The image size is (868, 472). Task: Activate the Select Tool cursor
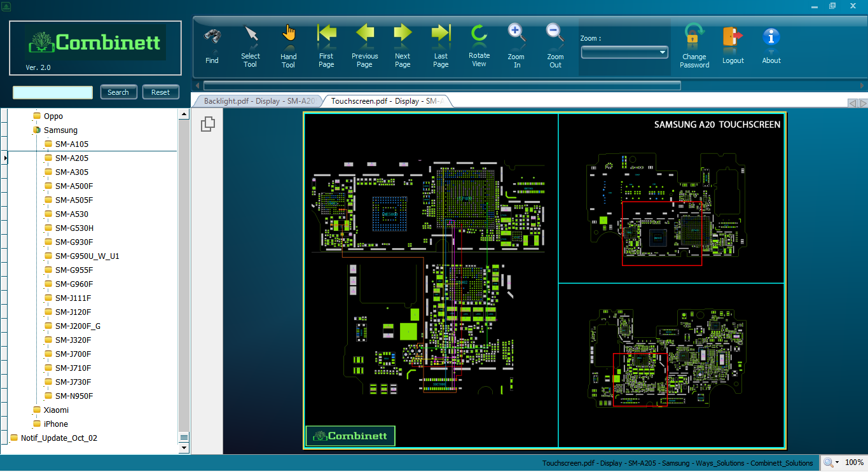pyautogui.click(x=251, y=46)
